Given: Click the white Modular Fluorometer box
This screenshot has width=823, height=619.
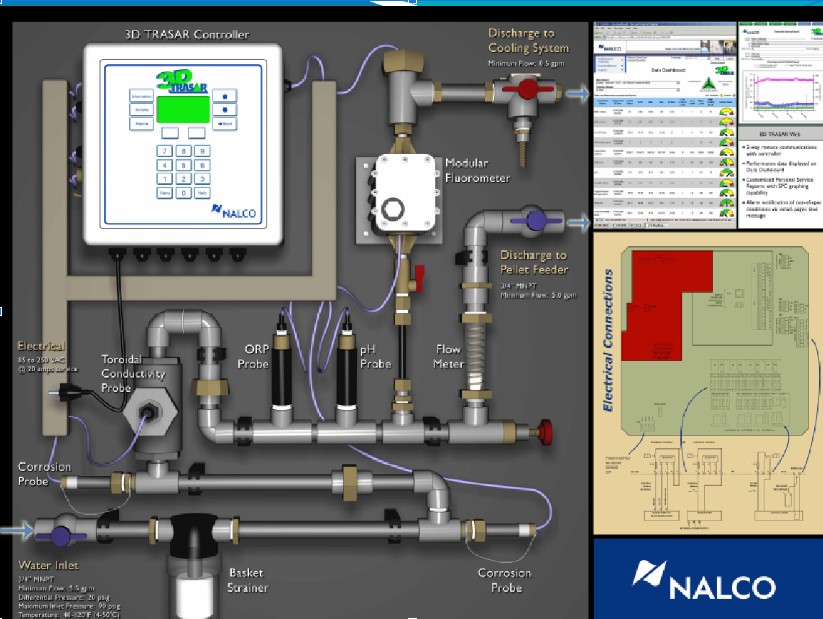Looking at the screenshot, I should (404, 193).
